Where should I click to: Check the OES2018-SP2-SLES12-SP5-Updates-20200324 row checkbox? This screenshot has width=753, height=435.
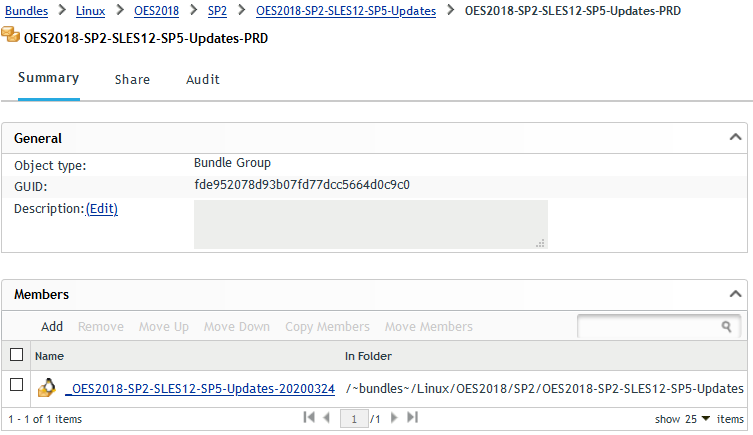tap(16, 385)
